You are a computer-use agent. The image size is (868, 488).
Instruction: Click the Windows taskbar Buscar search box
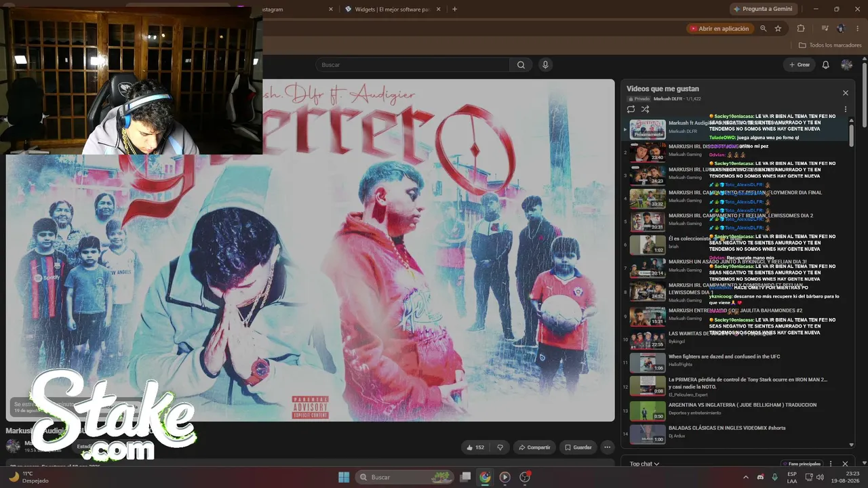[404, 477]
